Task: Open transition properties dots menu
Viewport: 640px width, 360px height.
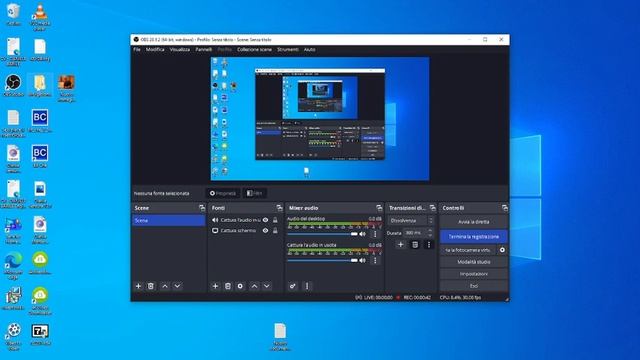Action: click(x=429, y=244)
